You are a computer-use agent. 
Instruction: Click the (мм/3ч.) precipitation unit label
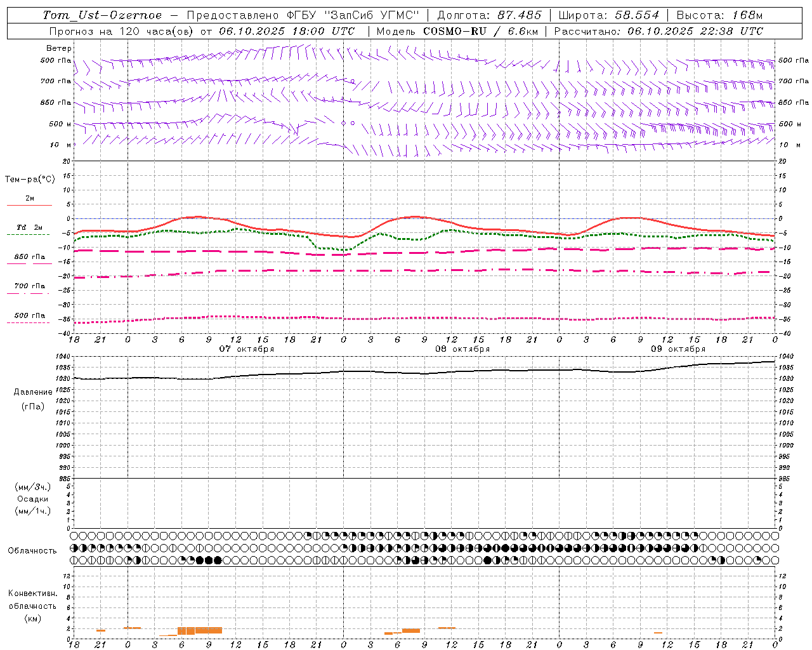coord(33,487)
